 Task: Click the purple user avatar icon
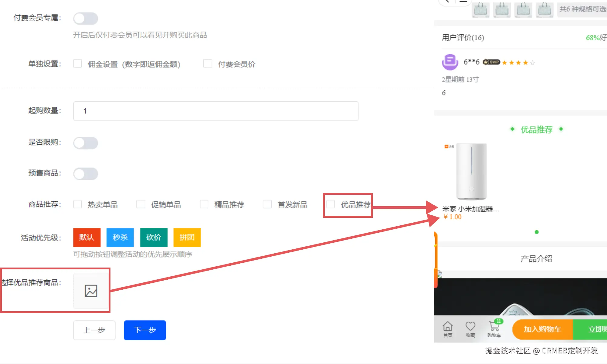(450, 62)
